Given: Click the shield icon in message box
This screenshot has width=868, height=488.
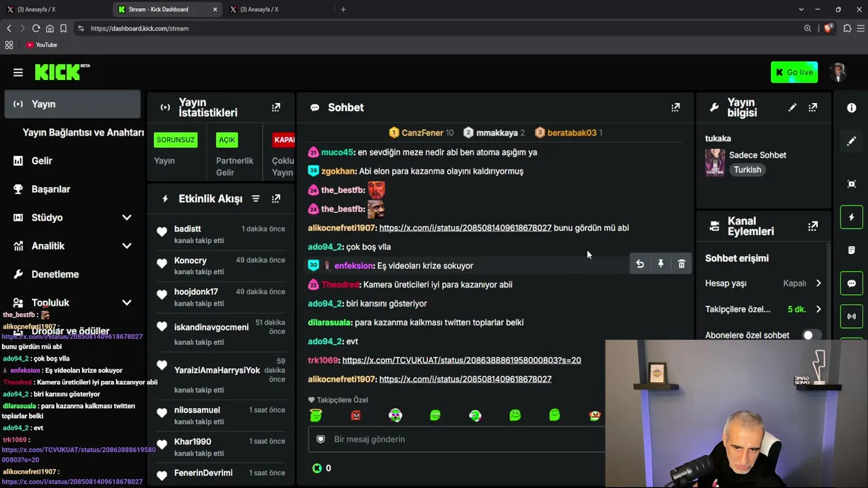Looking at the screenshot, I should click(321, 439).
